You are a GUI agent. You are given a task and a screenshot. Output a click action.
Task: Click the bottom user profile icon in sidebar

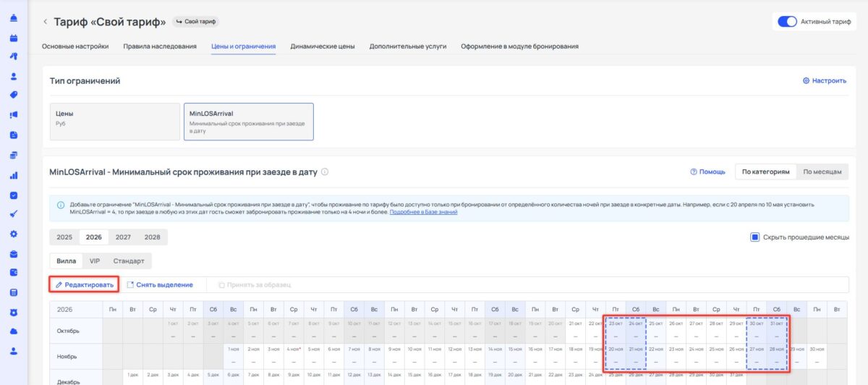pos(14,351)
